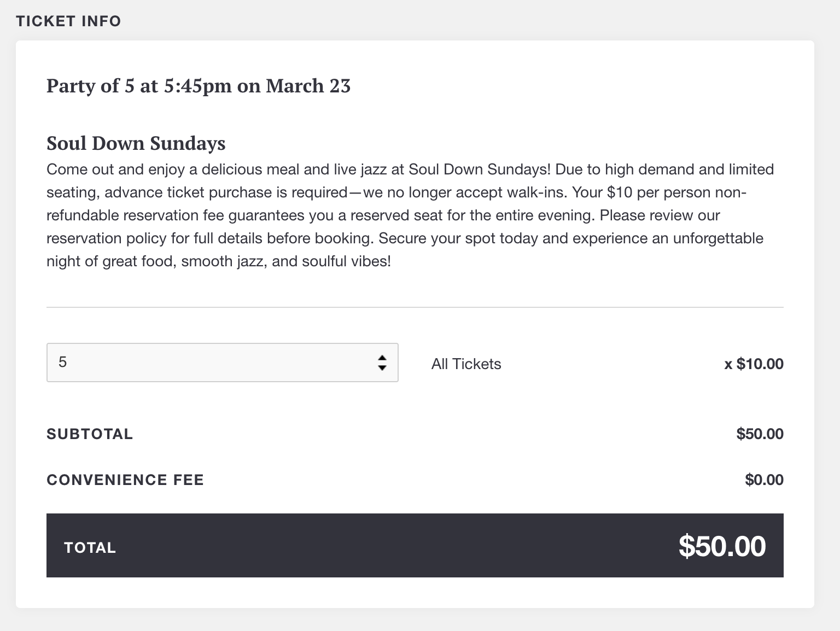Click the x $10.00 price text

pos(754,364)
